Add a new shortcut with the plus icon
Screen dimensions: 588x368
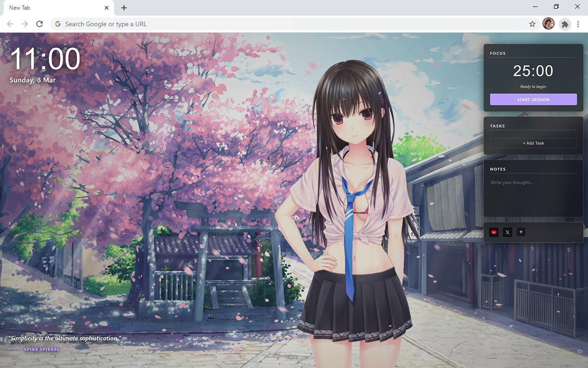520,232
